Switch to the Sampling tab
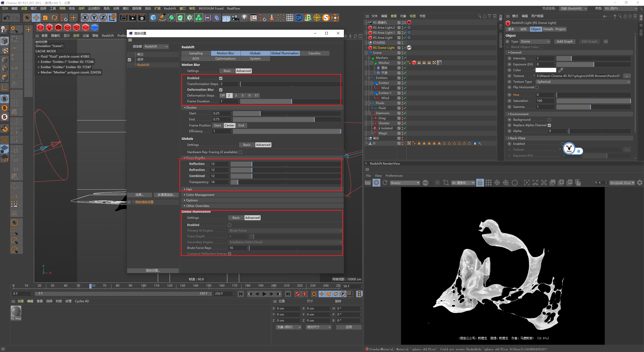 pos(196,53)
